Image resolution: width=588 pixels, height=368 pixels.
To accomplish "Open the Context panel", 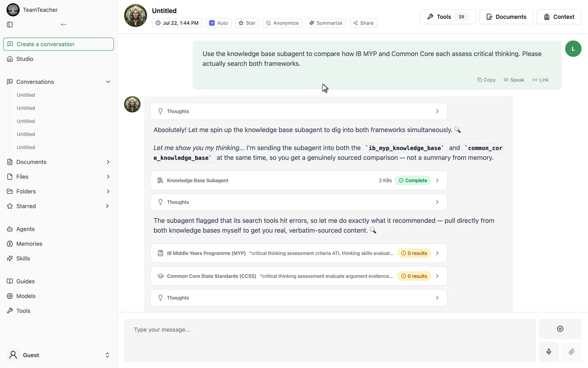I will (x=559, y=17).
